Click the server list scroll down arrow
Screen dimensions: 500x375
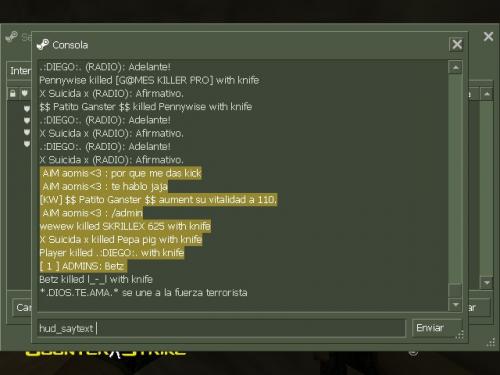487,283
